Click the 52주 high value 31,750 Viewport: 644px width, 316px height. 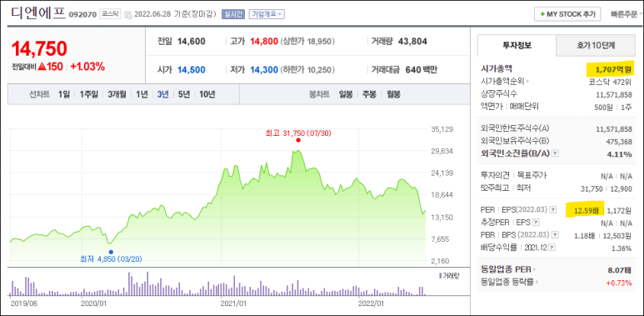(592, 188)
